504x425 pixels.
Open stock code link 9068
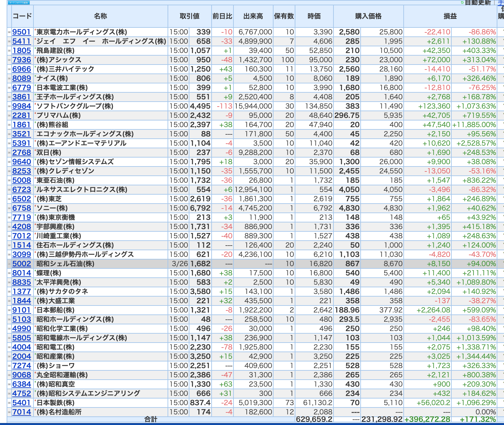coord(22,375)
